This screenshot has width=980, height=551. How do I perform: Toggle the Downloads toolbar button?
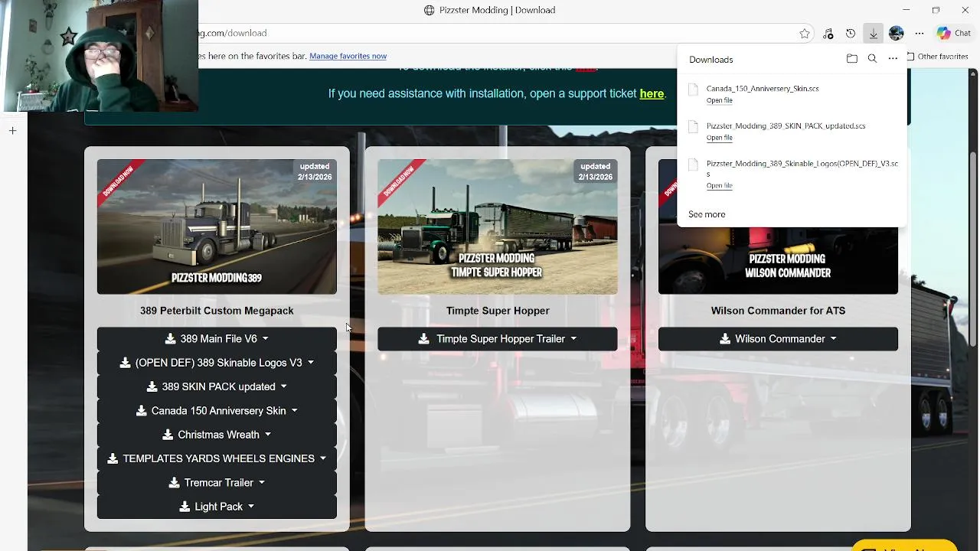tap(873, 34)
